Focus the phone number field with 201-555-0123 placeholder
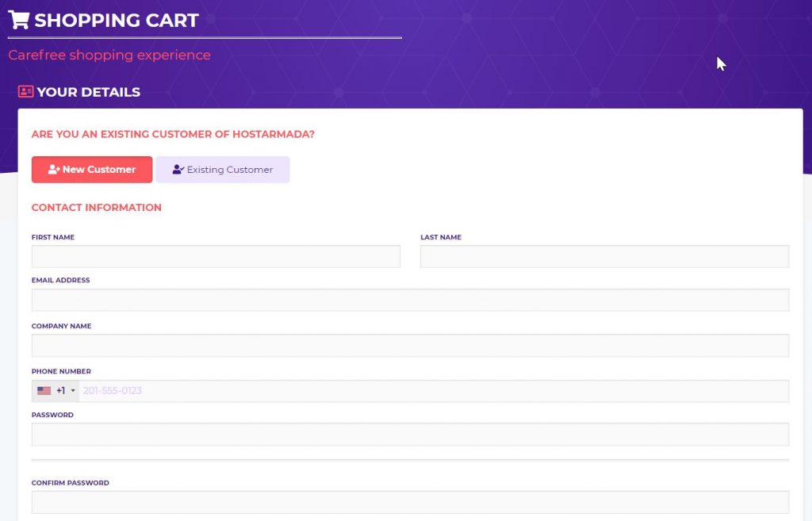 pos(432,391)
